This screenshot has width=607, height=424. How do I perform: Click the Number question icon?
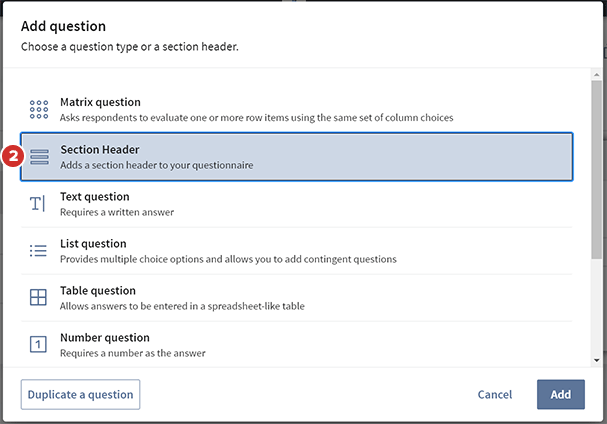[38, 345]
